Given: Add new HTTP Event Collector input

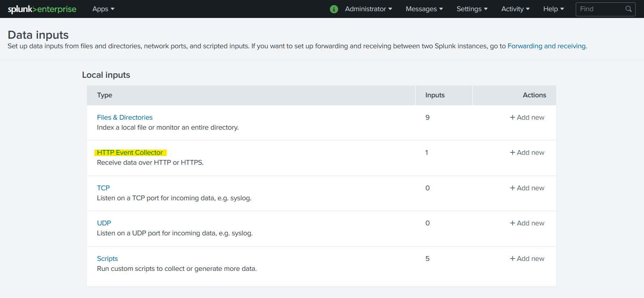Looking at the screenshot, I should 527,152.
